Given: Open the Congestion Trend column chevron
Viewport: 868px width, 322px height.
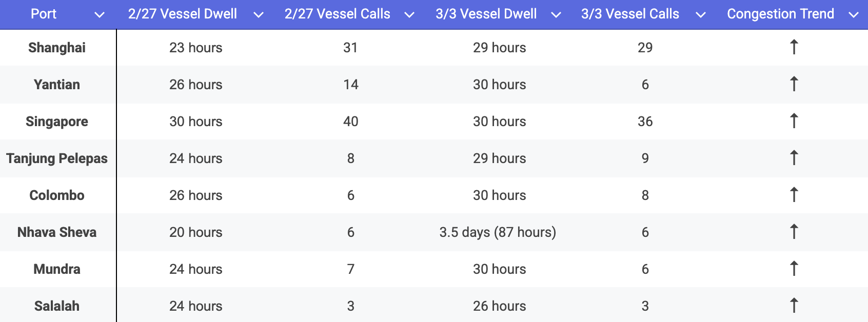Looking at the screenshot, I should 854,15.
